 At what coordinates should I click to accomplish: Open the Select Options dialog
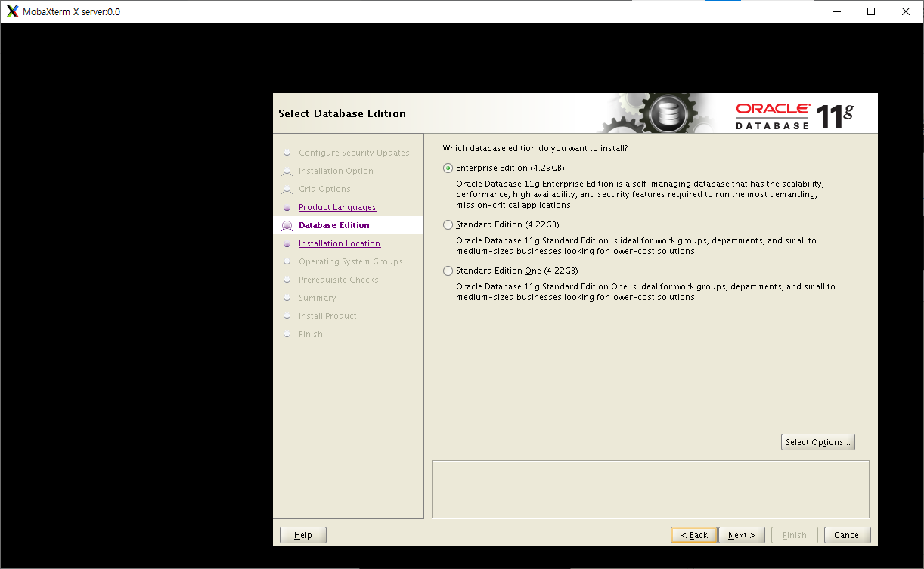pyautogui.click(x=818, y=442)
